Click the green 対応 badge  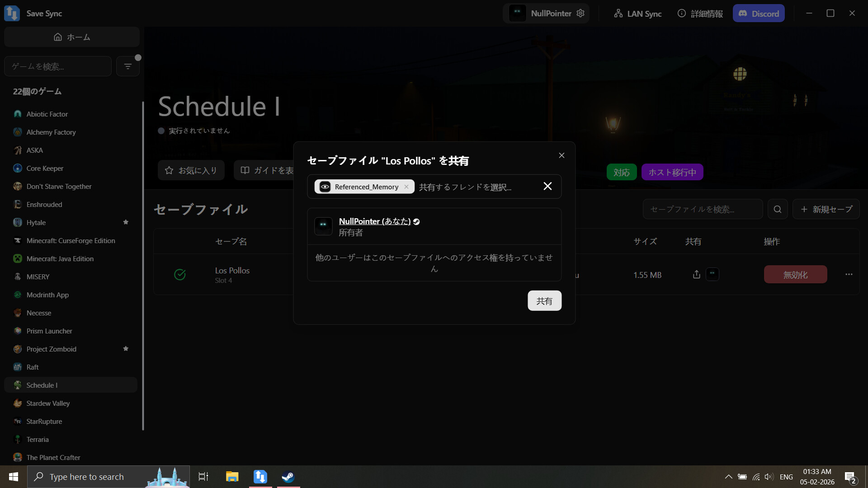(x=622, y=172)
